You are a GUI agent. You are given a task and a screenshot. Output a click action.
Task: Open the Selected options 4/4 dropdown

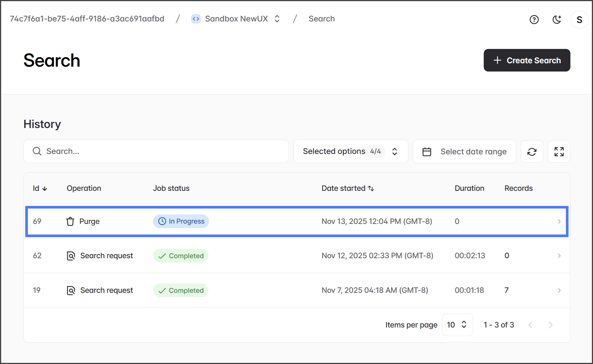click(x=350, y=151)
